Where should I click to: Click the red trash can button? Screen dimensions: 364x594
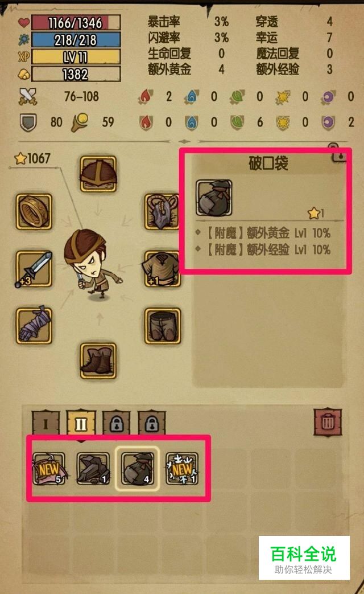[x=328, y=421]
